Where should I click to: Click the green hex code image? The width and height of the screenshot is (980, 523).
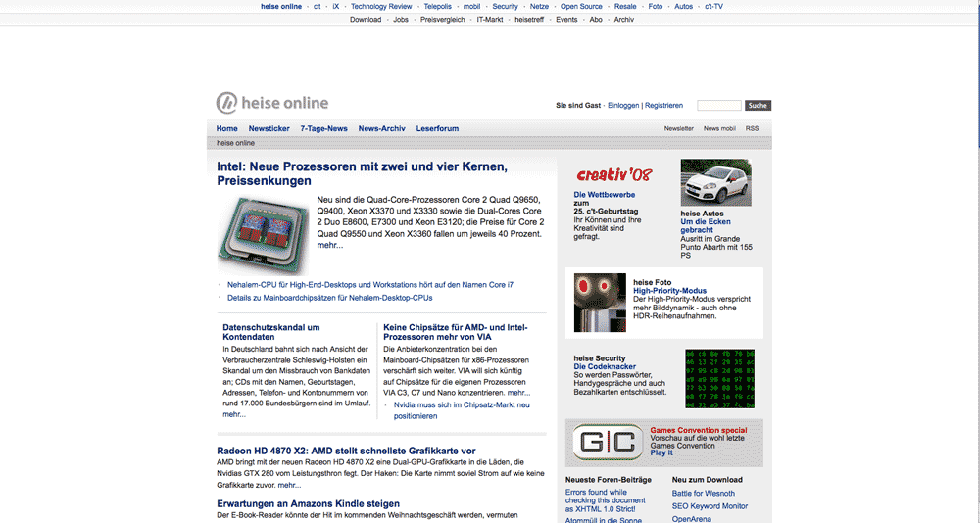[719, 379]
